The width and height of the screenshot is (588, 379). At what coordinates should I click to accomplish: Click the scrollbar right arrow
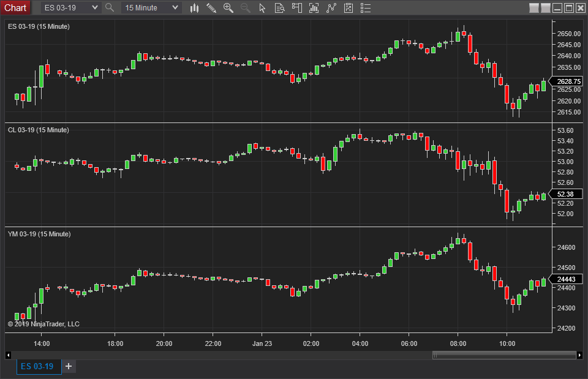[x=580, y=355]
